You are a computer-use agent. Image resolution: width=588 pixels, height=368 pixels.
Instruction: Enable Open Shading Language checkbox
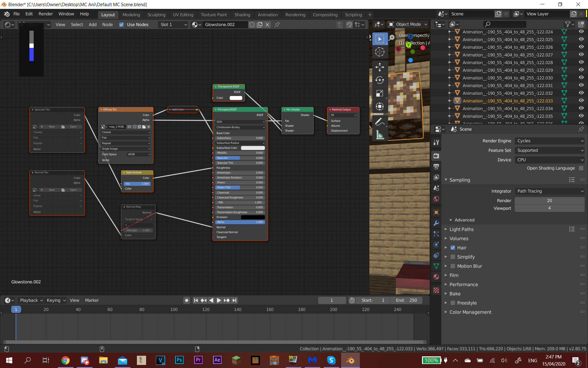click(x=581, y=168)
